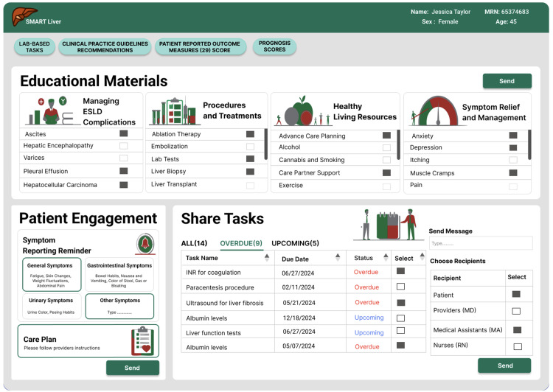Switch to the UPCOMING(5) tab
This screenshot has width=553, height=392.
[295, 243]
